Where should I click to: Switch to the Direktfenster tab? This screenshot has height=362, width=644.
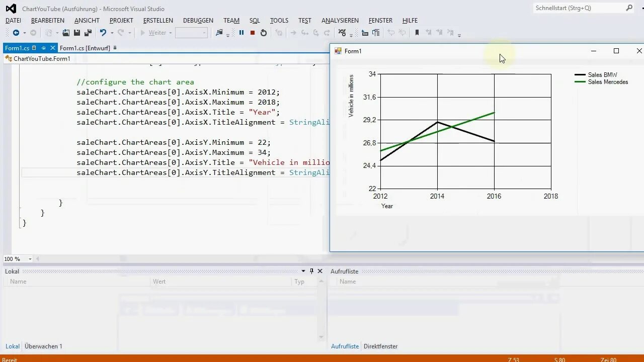point(381,346)
